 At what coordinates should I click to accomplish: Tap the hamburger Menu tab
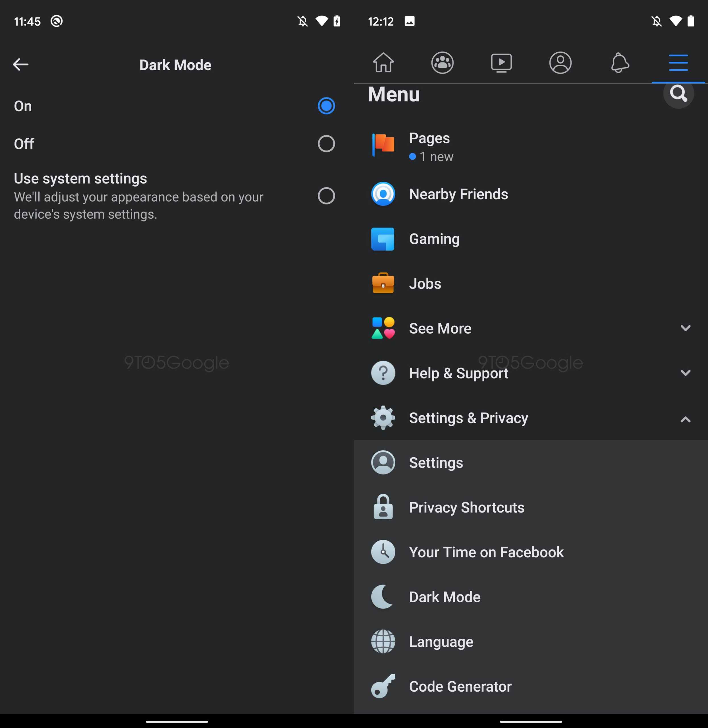pyautogui.click(x=678, y=63)
